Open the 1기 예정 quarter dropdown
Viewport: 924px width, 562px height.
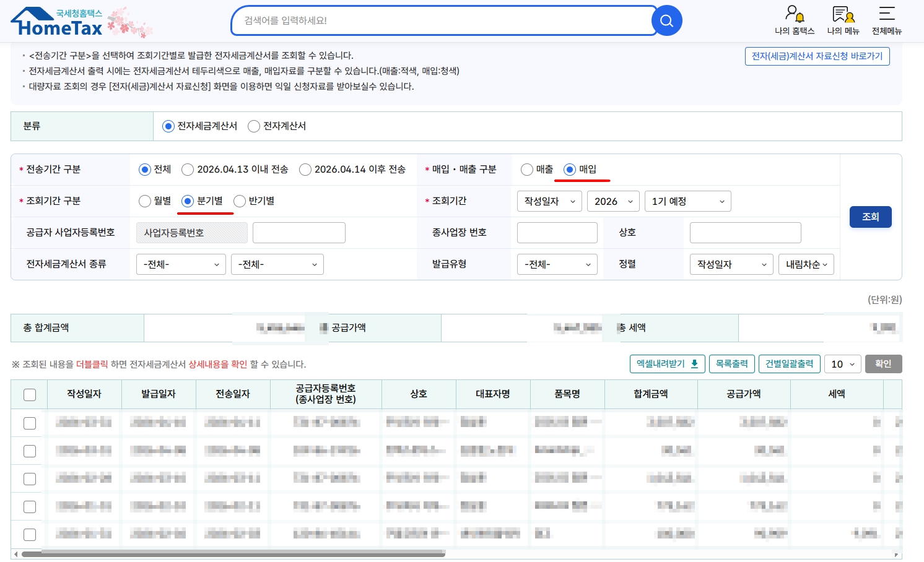688,201
